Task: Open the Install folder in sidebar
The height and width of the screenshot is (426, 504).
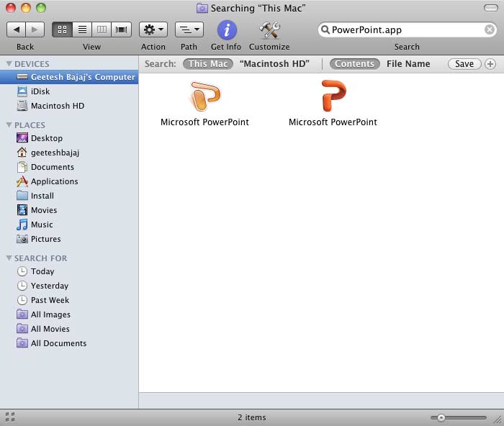Action: pos(69,196)
